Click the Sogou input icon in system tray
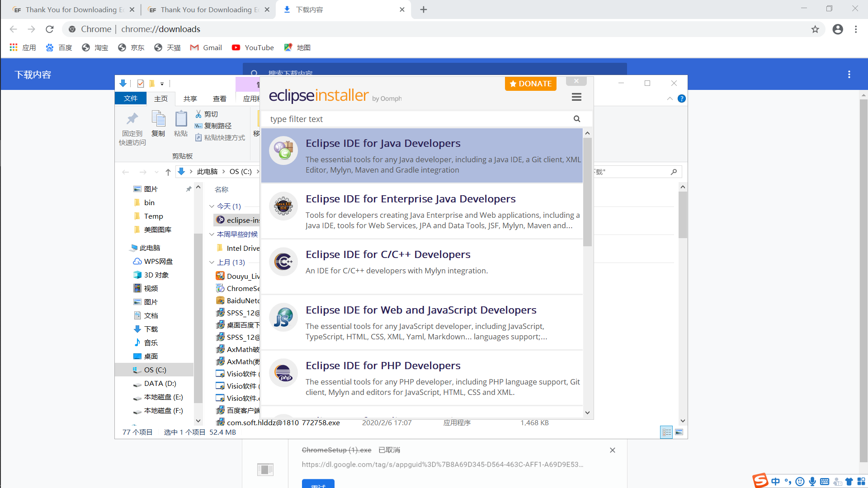Viewport: 868px width, 488px height. (x=761, y=481)
